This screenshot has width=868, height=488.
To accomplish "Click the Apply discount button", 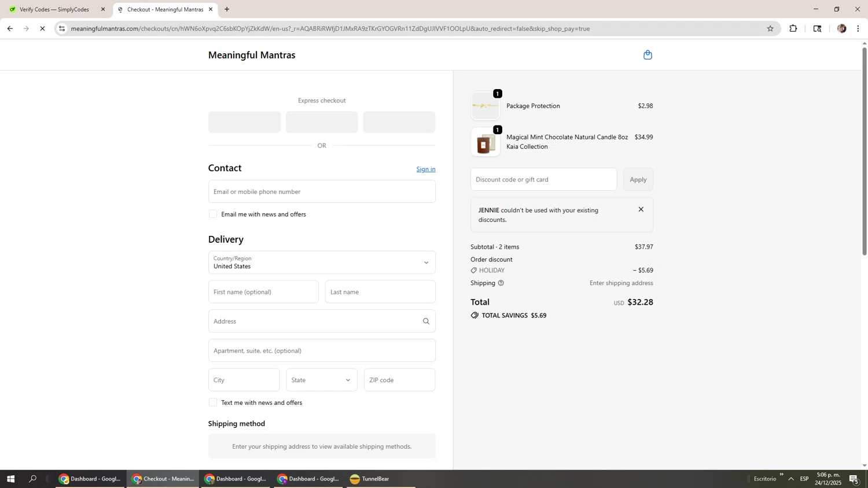I will pyautogui.click(x=638, y=179).
